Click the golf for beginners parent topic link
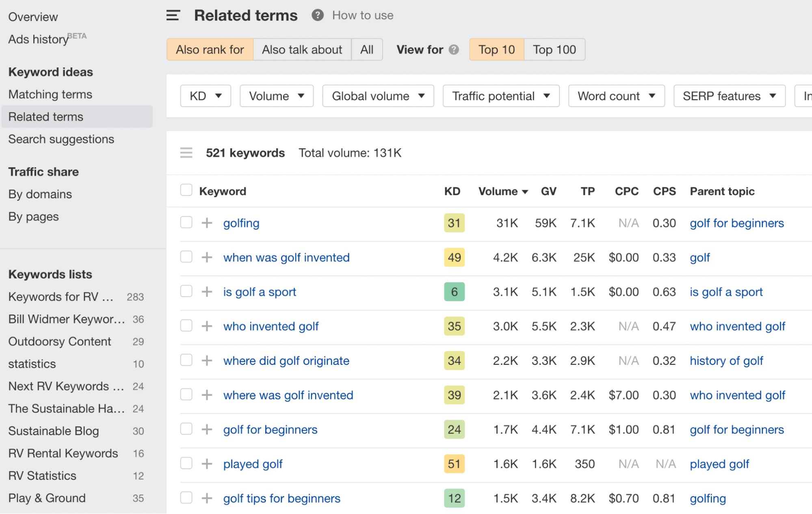The width and height of the screenshot is (812, 514). pyautogui.click(x=736, y=429)
